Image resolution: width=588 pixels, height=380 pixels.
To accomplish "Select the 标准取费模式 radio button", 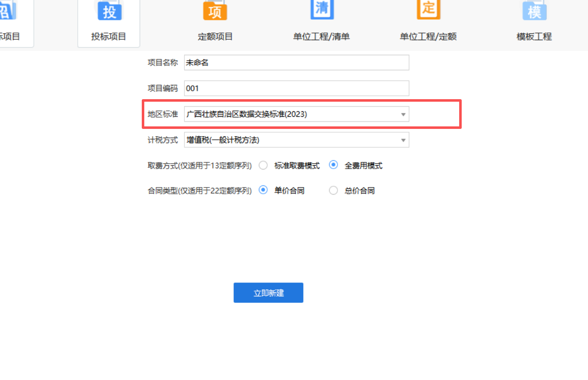I will pos(263,165).
